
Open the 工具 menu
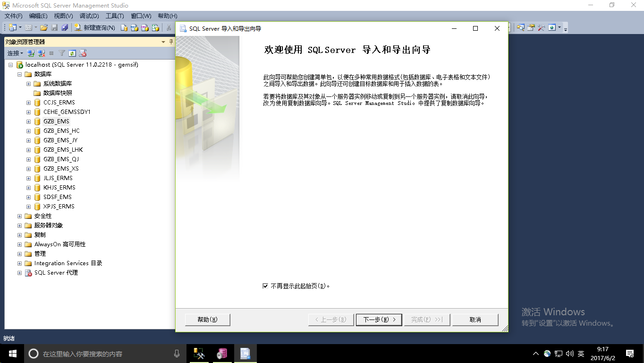click(x=115, y=16)
